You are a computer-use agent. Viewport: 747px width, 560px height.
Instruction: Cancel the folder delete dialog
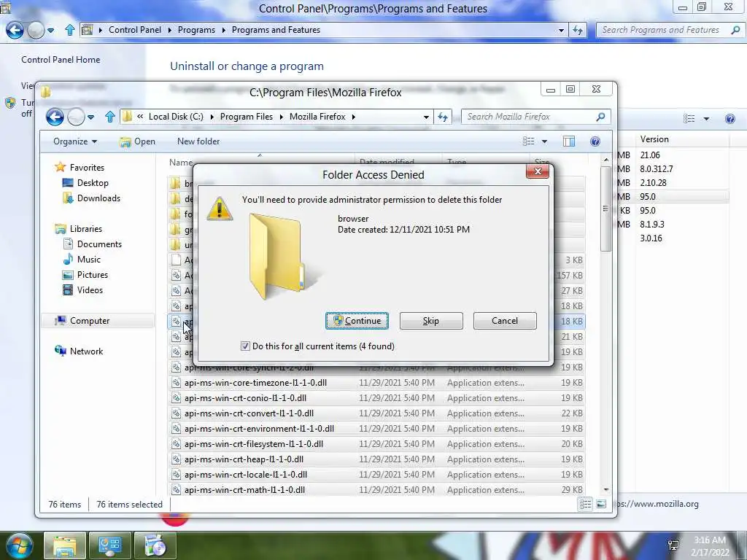tap(505, 321)
